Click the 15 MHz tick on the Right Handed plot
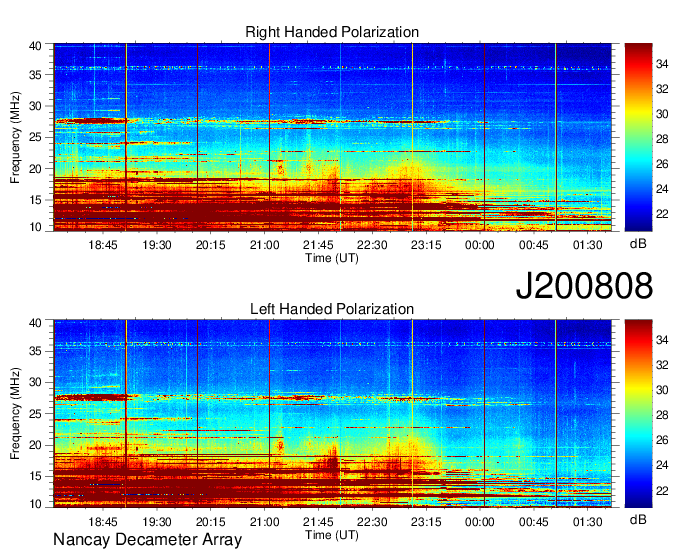This screenshot has height=552, width=680. click(35, 200)
